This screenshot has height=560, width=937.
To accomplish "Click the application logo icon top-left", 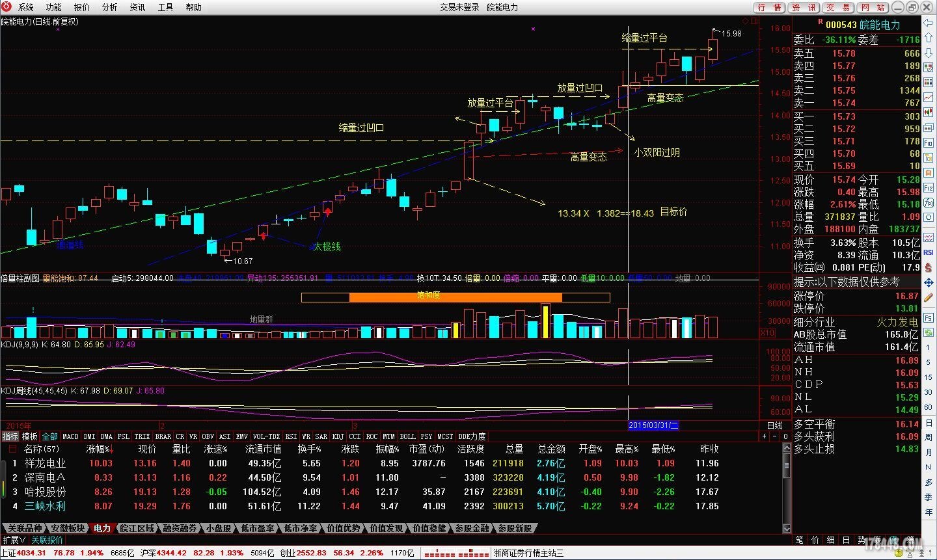I will (x=6, y=7).
